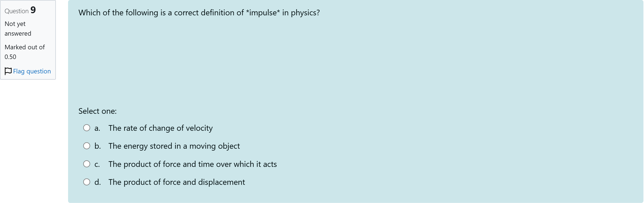Select answer b, energy stored in moving object

87,146
